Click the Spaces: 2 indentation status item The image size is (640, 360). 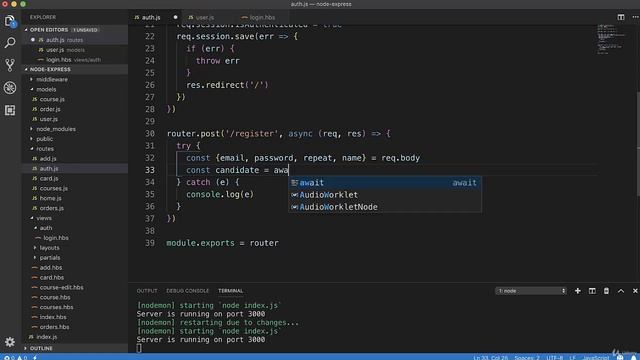[527, 357]
